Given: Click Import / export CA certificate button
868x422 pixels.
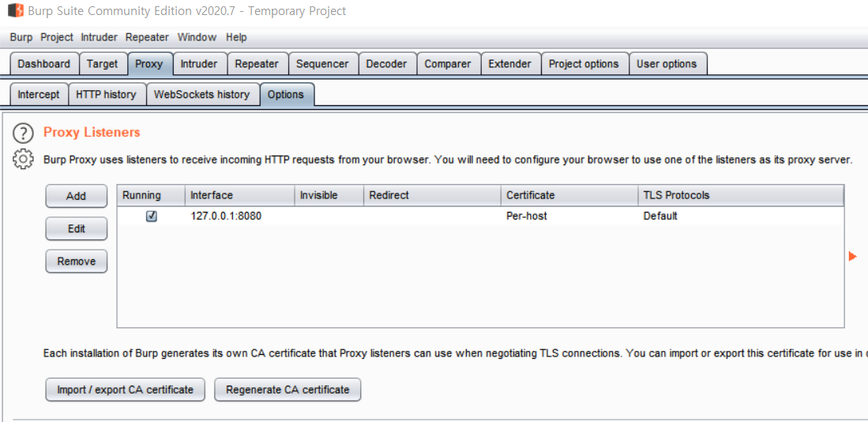Looking at the screenshot, I should [x=125, y=390].
